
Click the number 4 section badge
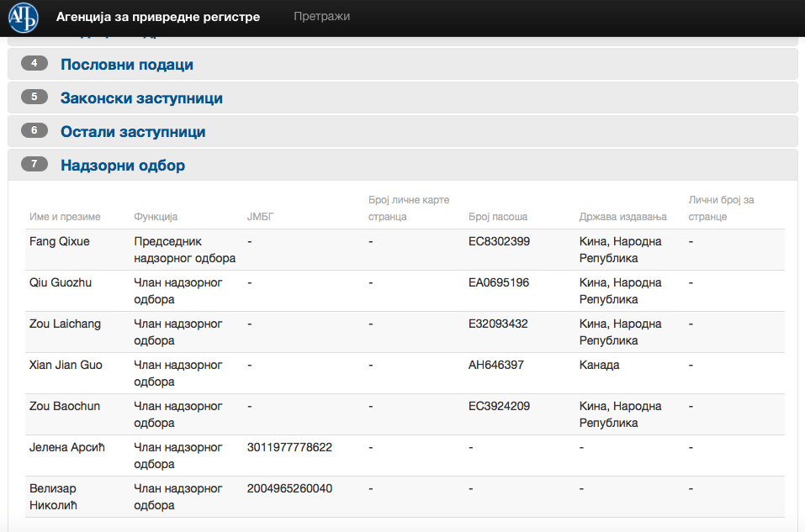coord(34,64)
